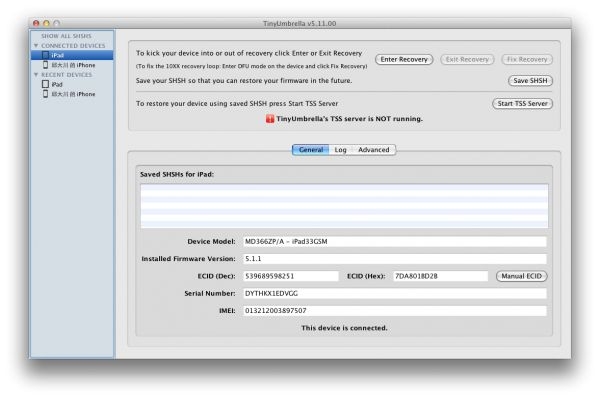The image size is (600, 399).
Task: Click the recent iPad device icon
Action: click(46, 84)
